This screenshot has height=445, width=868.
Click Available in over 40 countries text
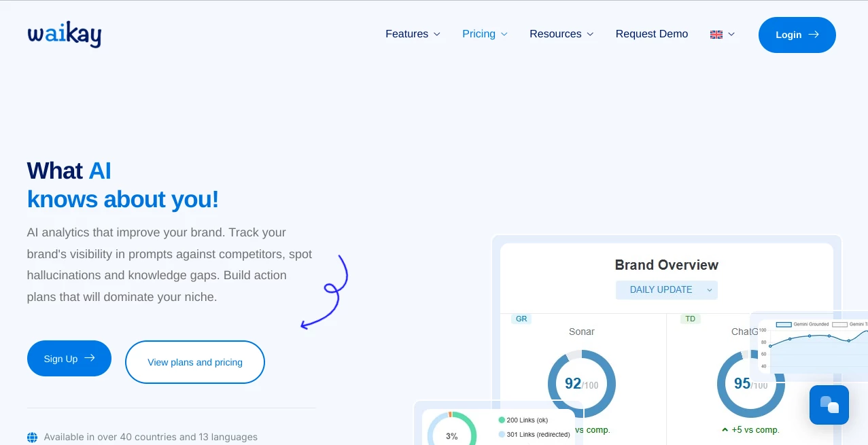coord(151,438)
